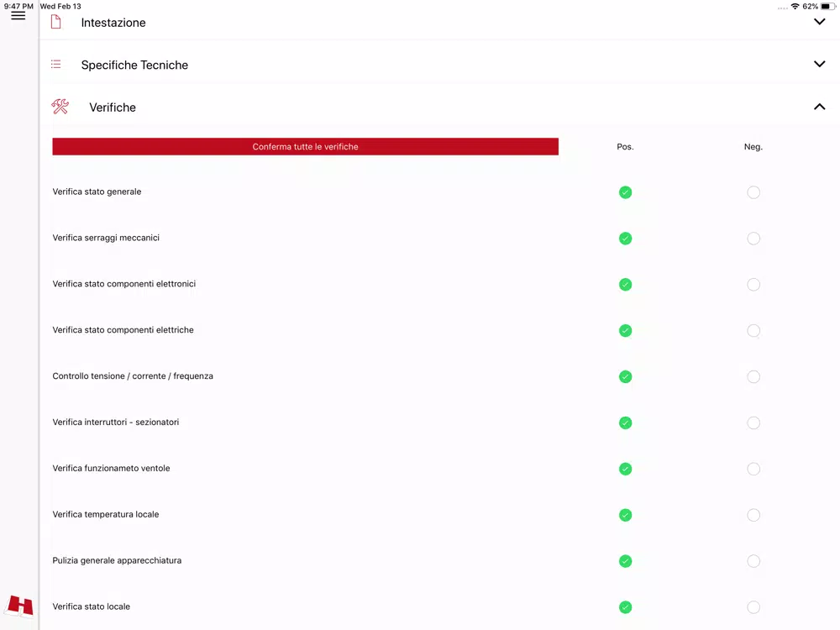Expand the Specifiche Tecniche chevron
The image size is (840, 630).
820,65
